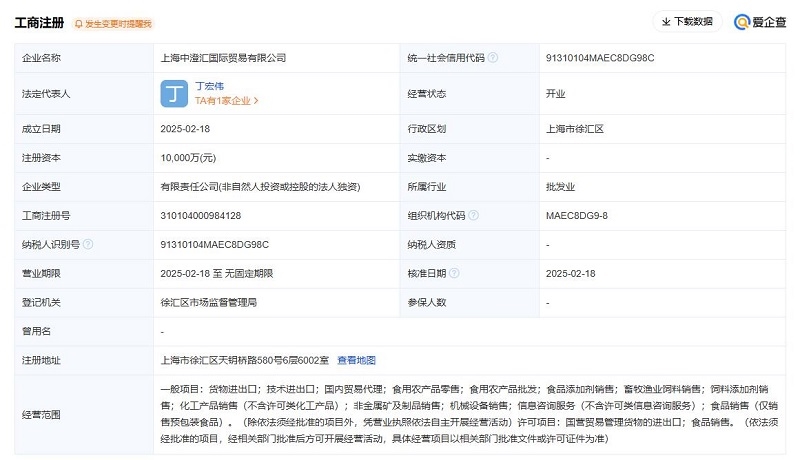
Task: Click the 纳税人资质 field label
Action: (431, 245)
